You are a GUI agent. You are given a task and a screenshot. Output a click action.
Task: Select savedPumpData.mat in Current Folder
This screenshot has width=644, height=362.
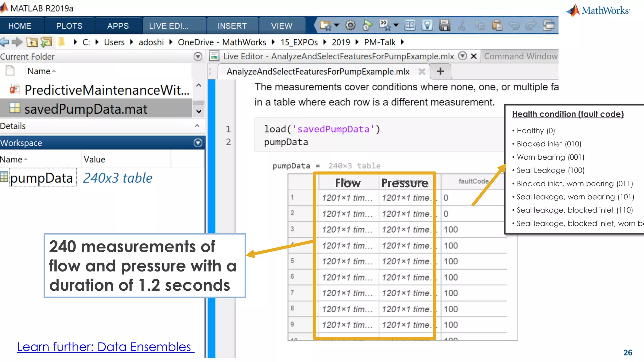point(86,109)
